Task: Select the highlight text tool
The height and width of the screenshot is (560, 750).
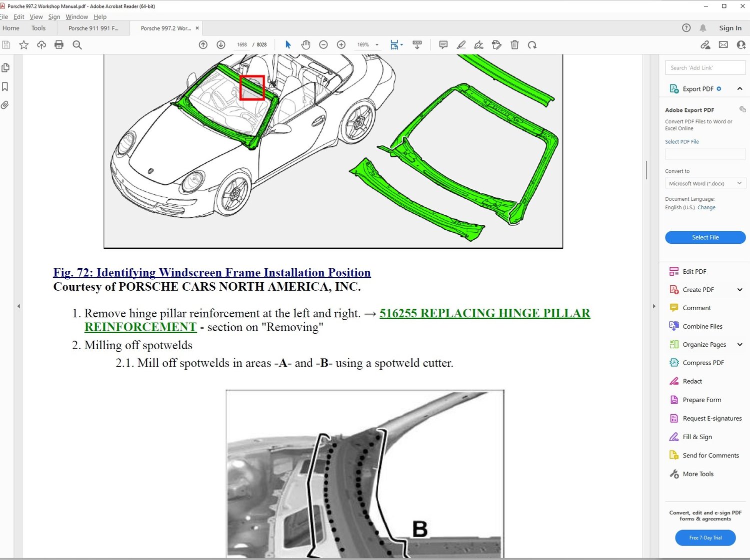Action: (461, 45)
